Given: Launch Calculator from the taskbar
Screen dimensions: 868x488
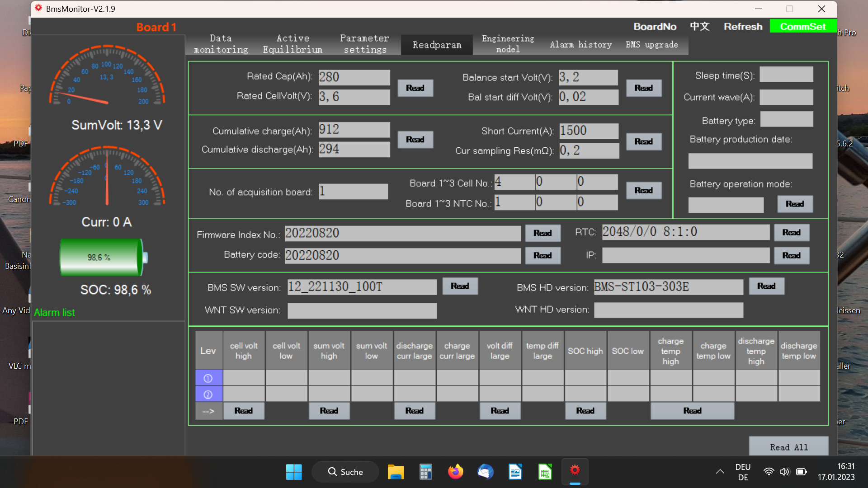Looking at the screenshot, I should pos(425,472).
